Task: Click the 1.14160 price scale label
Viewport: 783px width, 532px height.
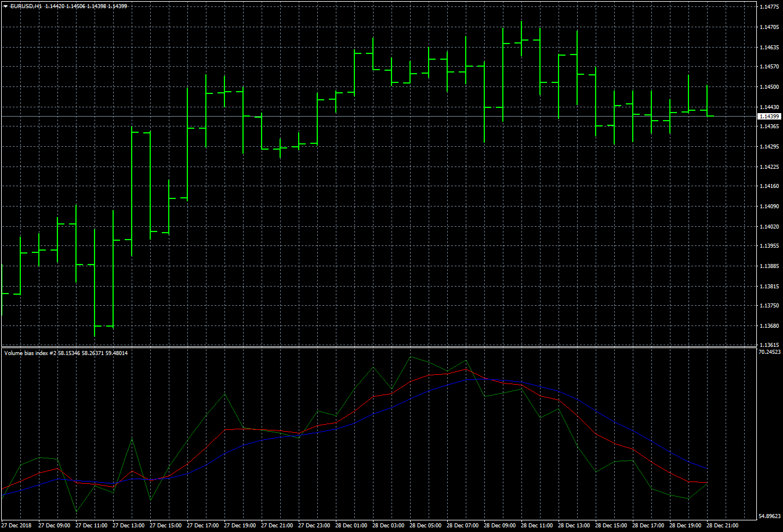Action: 768,186
